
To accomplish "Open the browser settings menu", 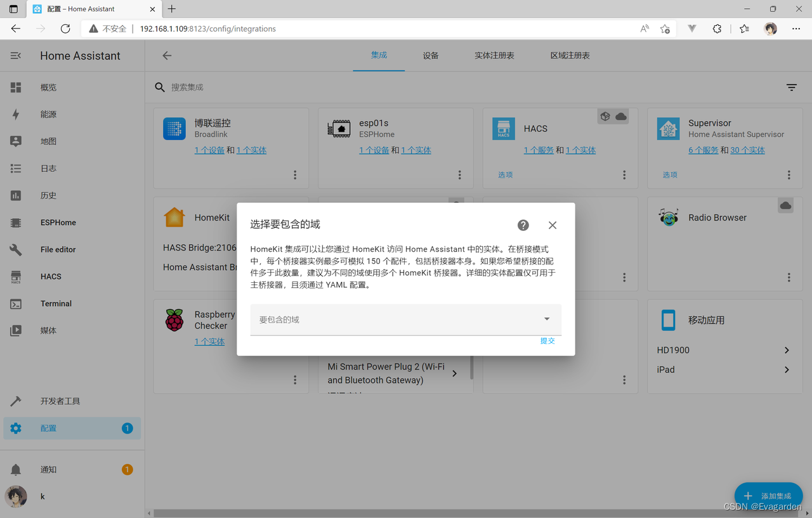I will [x=796, y=29].
